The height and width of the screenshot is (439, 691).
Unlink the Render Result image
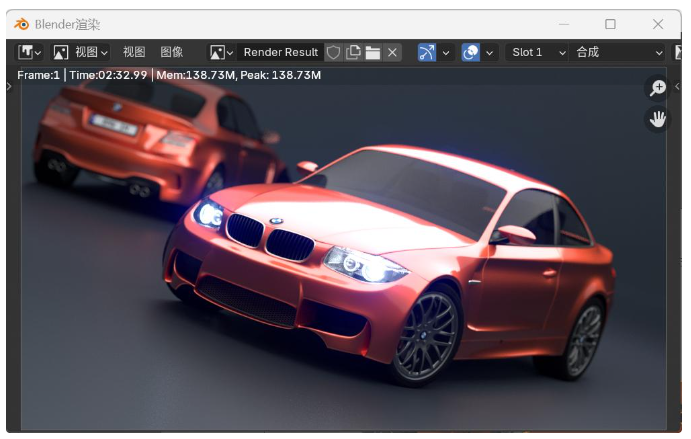click(392, 52)
